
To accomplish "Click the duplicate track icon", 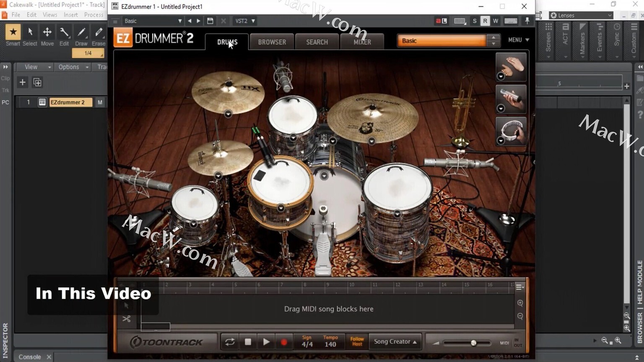I will coord(37,82).
